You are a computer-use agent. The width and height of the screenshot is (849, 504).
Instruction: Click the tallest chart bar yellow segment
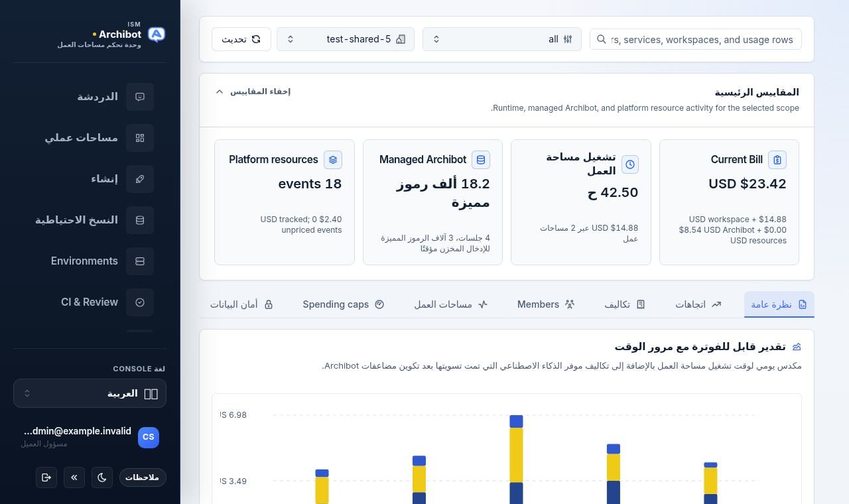tap(516, 455)
